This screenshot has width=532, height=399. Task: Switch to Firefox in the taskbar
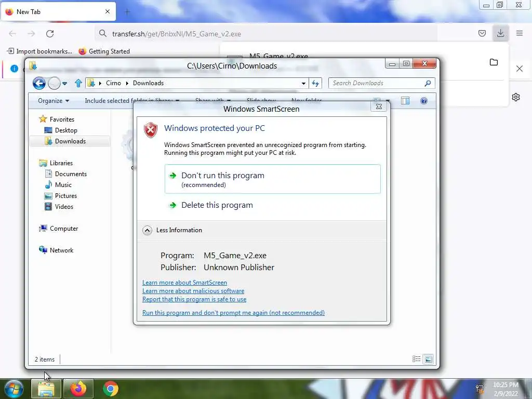point(78,389)
